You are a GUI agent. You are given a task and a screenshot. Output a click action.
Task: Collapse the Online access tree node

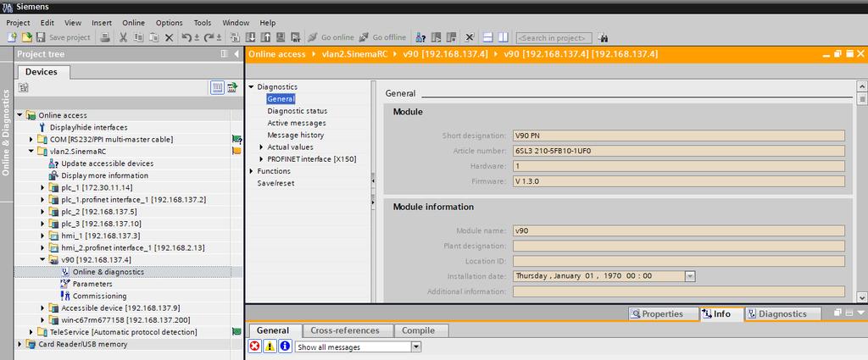pos(20,115)
